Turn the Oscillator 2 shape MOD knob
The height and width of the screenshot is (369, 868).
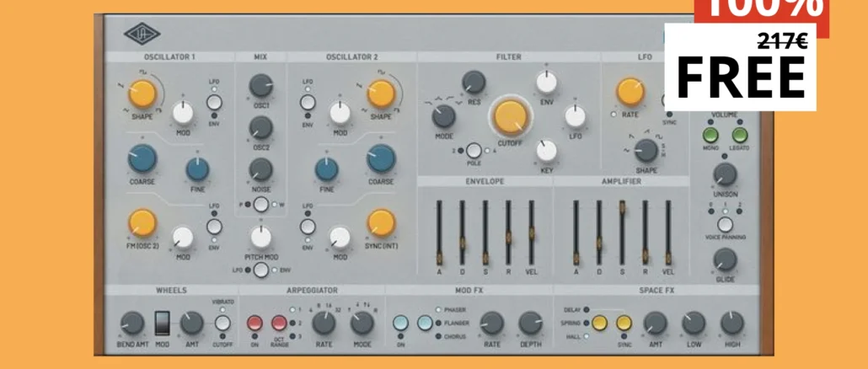340,113
